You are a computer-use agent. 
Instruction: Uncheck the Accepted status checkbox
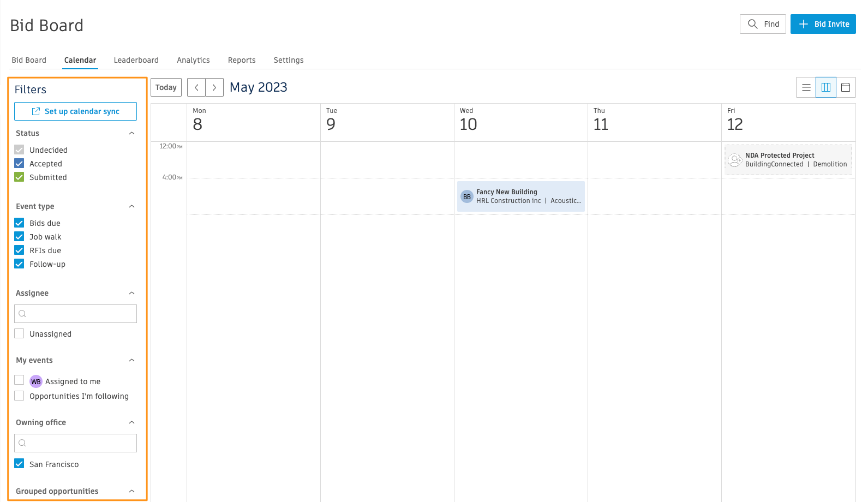(19, 163)
